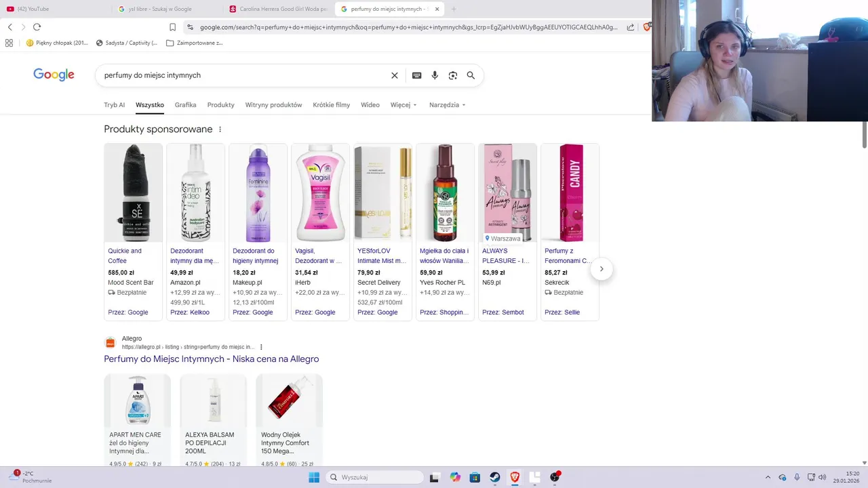Open Microsoft Store from the taskbar

point(475,477)
